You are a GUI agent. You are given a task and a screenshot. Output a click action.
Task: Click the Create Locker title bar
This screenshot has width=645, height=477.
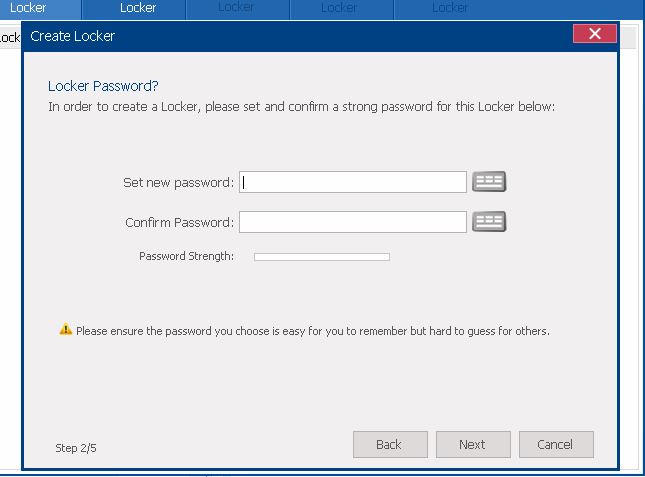pyautogui.click(x=300, y=36)
